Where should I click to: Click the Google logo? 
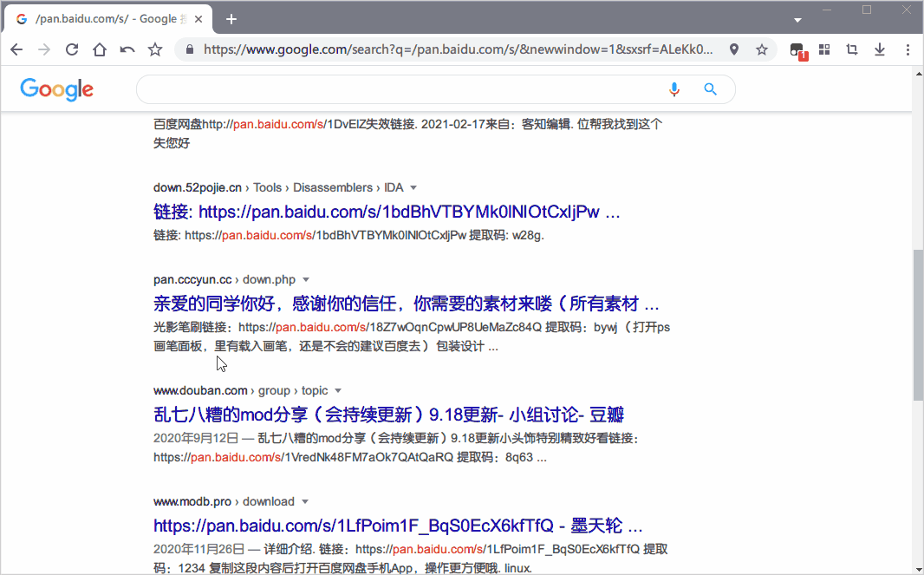56,89
